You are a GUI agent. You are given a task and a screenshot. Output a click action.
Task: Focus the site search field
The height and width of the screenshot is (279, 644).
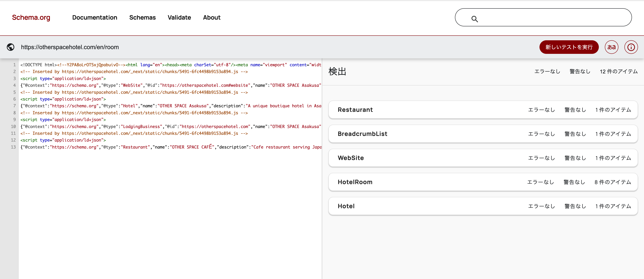point(543,18)
